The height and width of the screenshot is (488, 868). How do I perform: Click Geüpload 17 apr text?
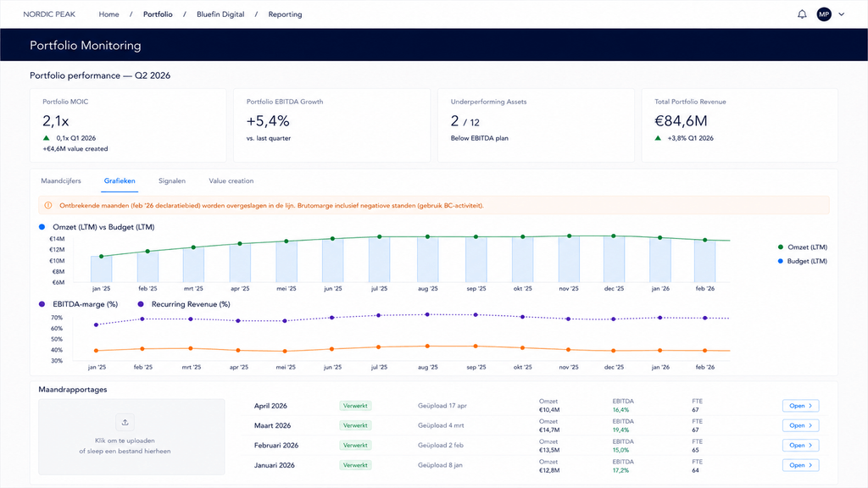click(442, 406)
